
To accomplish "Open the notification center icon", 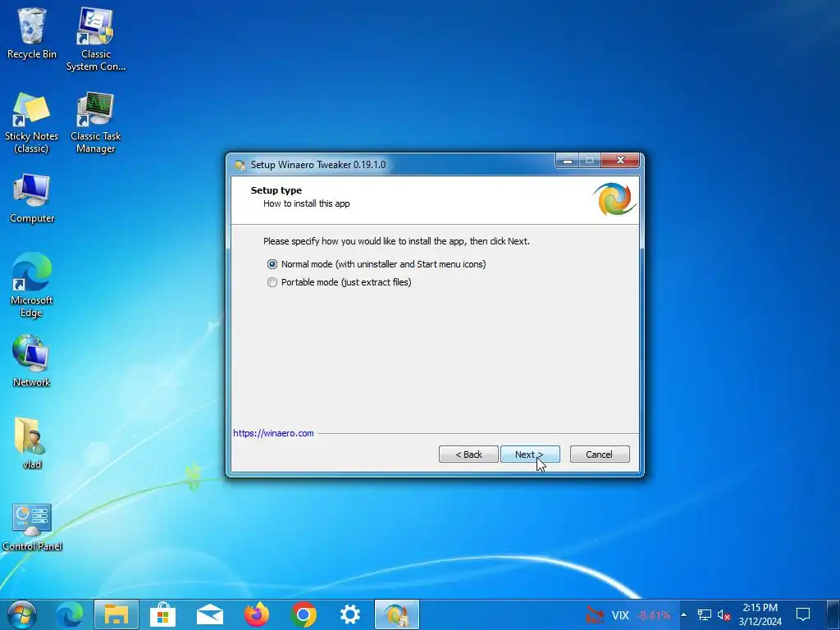I will pyautogui.click(x=802, y=615).
